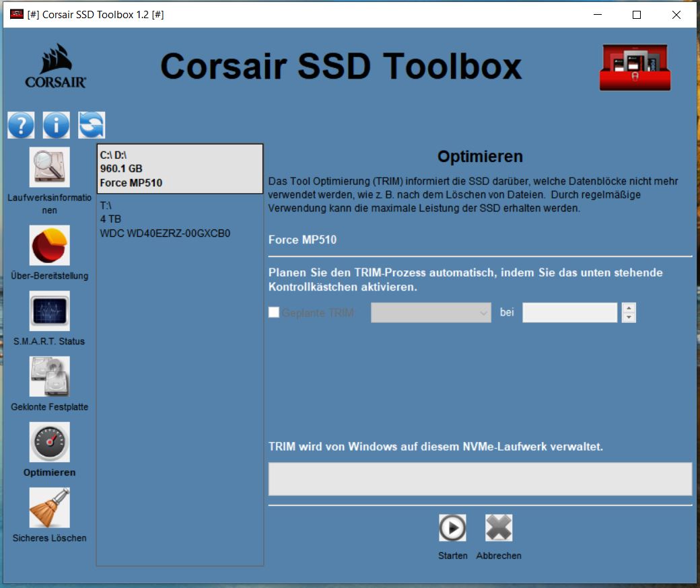Select the Optimieren gauge icon

50,442
